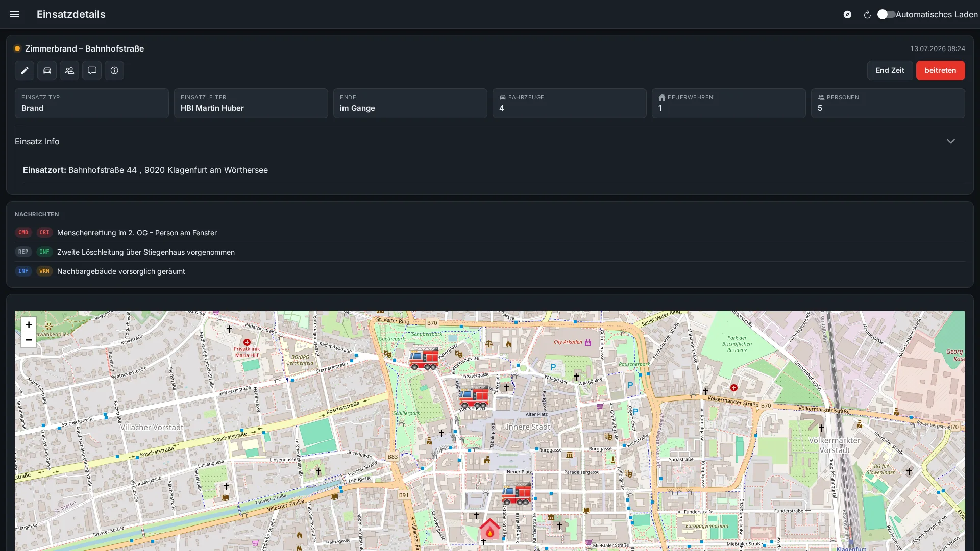Click fire truck marker near Schubertpark

[x=424, y=358]
